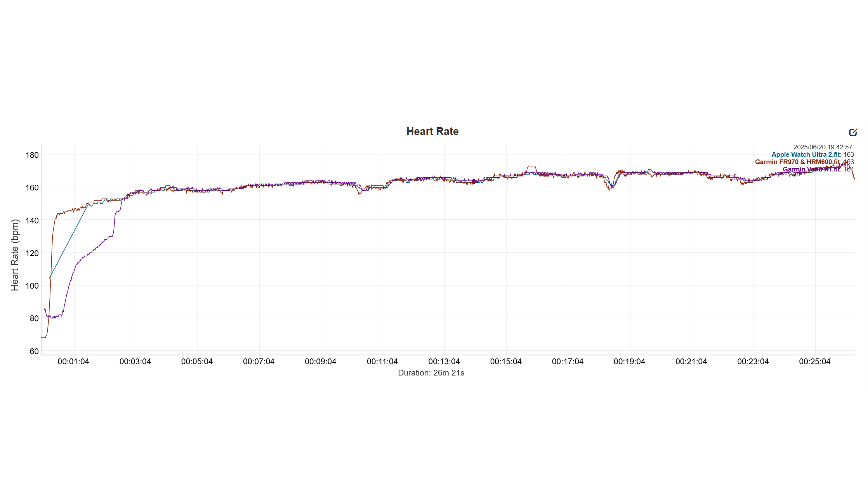Click the edit chart icon

tap(853, 132)
